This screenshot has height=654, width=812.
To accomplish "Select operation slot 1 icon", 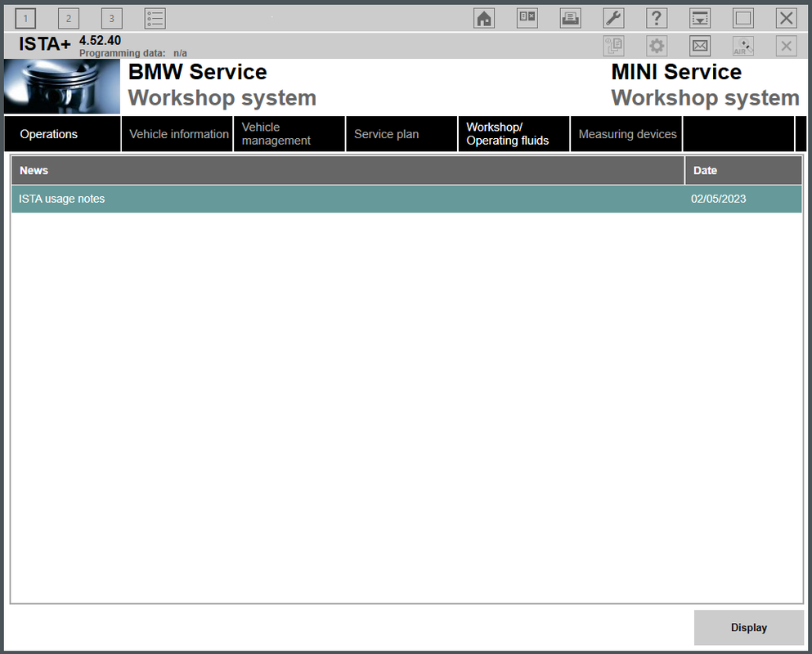I will click(x=25, y=19).
